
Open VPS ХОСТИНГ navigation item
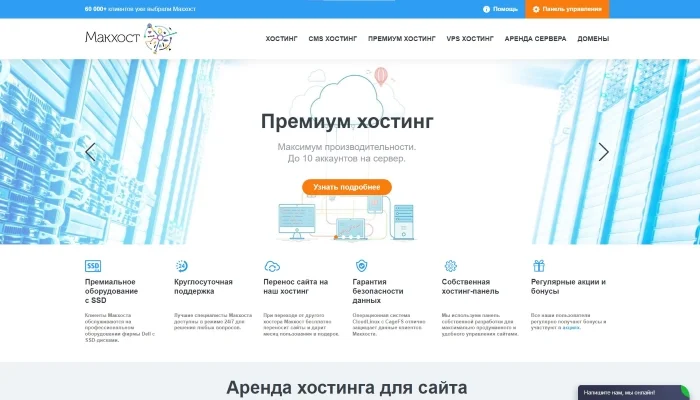coord(470,39)
